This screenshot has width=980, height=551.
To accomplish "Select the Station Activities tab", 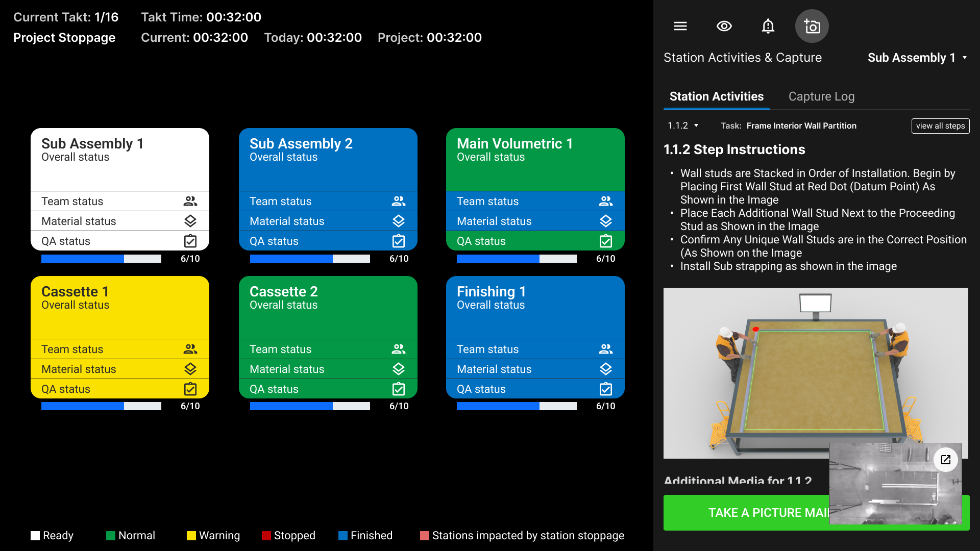I will (716, 96).
